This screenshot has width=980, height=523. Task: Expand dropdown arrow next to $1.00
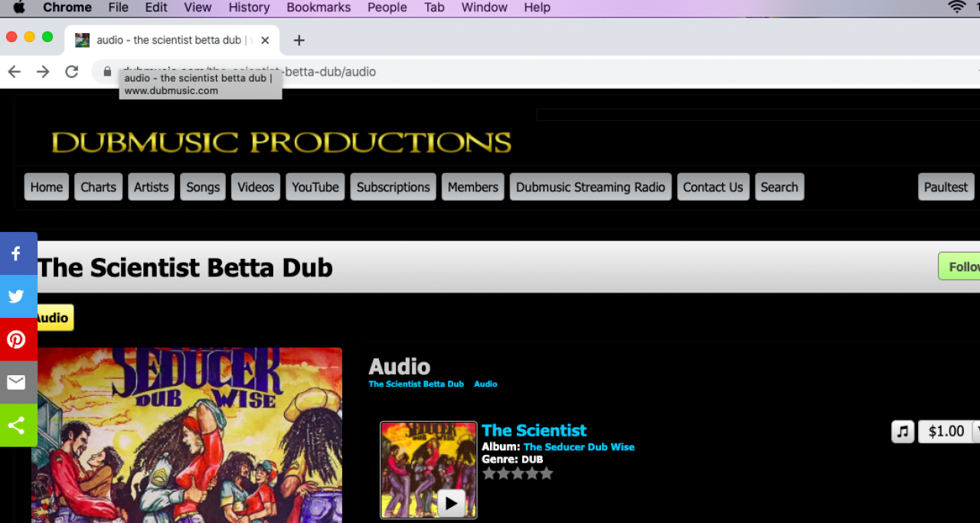[976, 431]
